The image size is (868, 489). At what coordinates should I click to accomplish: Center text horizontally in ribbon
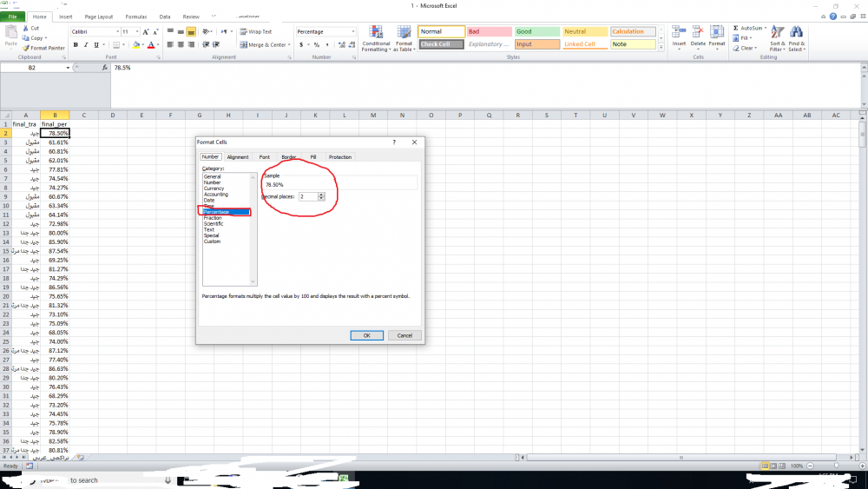pos(181,45)
